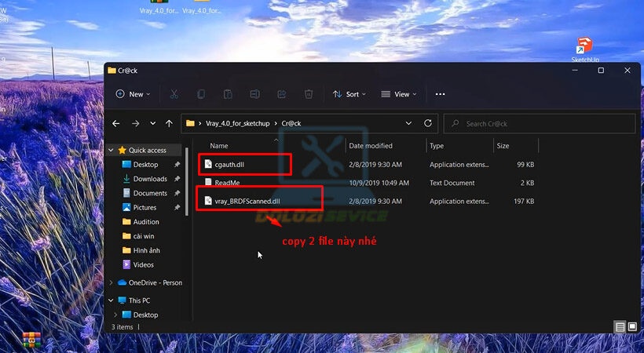Open the See more ellipsis menu

point(440,94)
